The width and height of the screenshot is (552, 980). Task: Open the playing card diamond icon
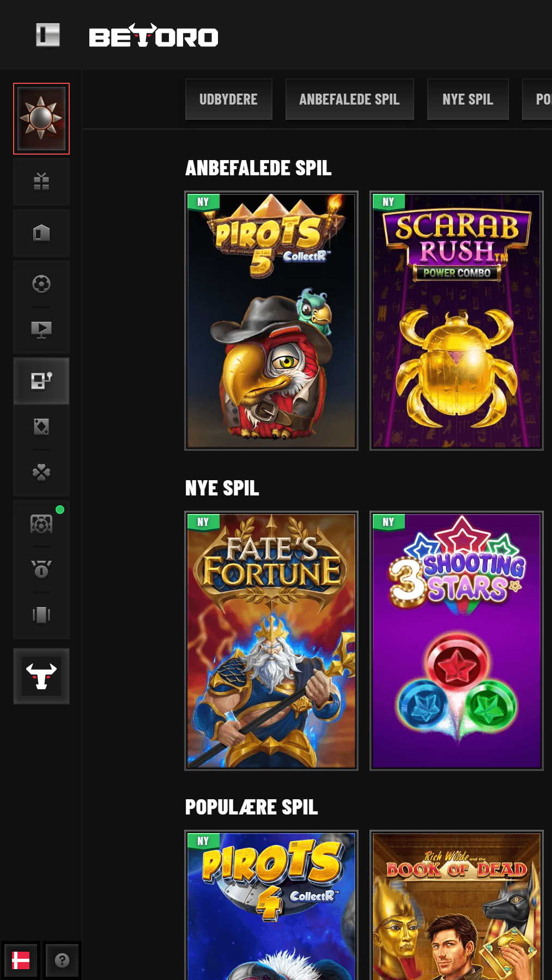[41, 427]
